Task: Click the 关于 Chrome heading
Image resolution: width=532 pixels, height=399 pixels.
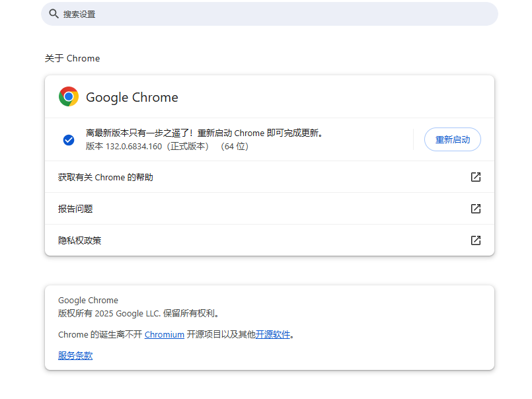Action: point(72,58)
